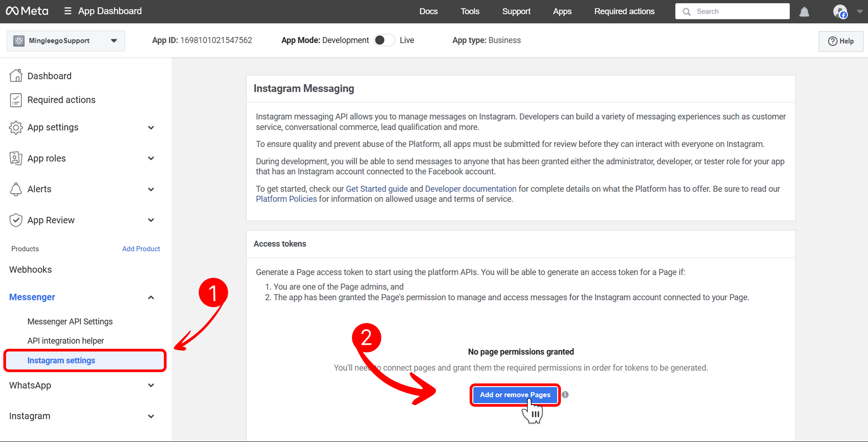Open the profile avatar menu
The image size is (868, 442).
click(840, 12)
